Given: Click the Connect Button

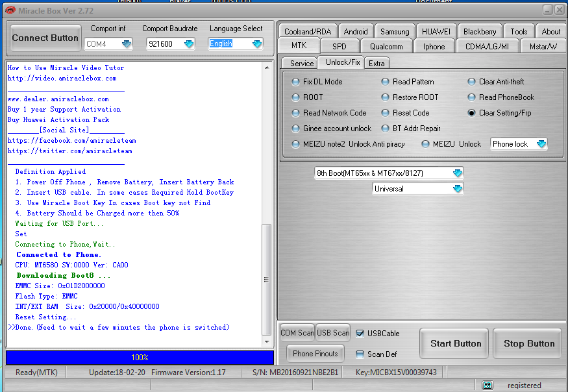Looking at the screenshot, I should point(45,38).
